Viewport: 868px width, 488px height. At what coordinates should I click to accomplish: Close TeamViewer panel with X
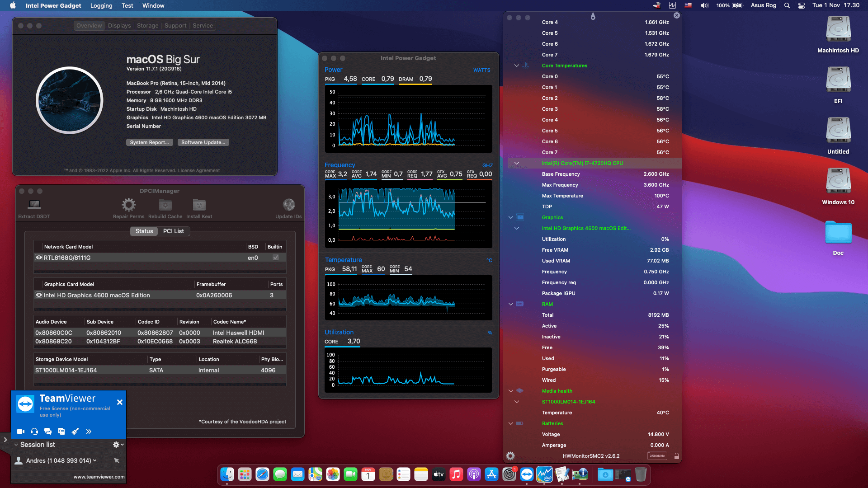coord(120,402)
